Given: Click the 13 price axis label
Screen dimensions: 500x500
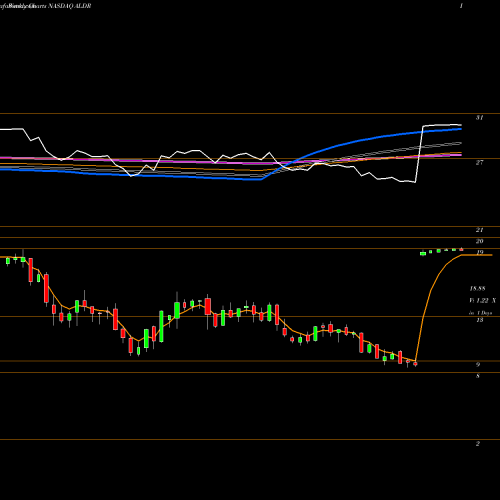Looking at the screenshot, I should click(x=479, y=320).
